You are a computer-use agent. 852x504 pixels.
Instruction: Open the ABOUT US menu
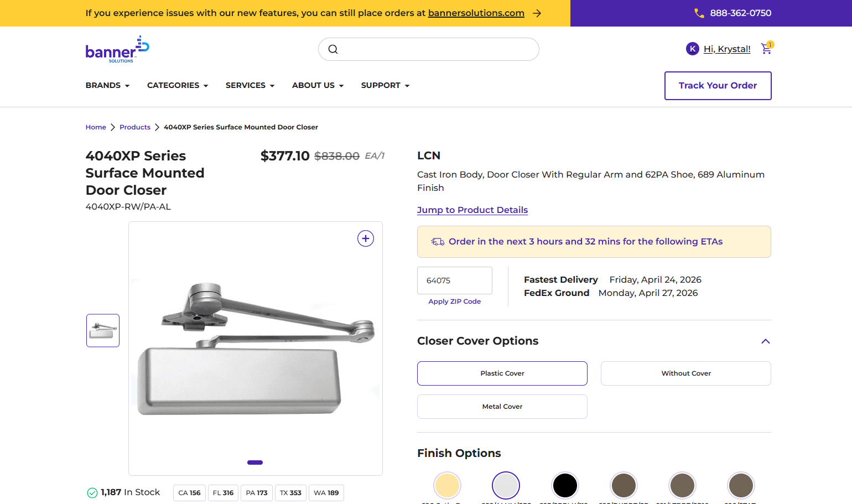tap(318, 85)
